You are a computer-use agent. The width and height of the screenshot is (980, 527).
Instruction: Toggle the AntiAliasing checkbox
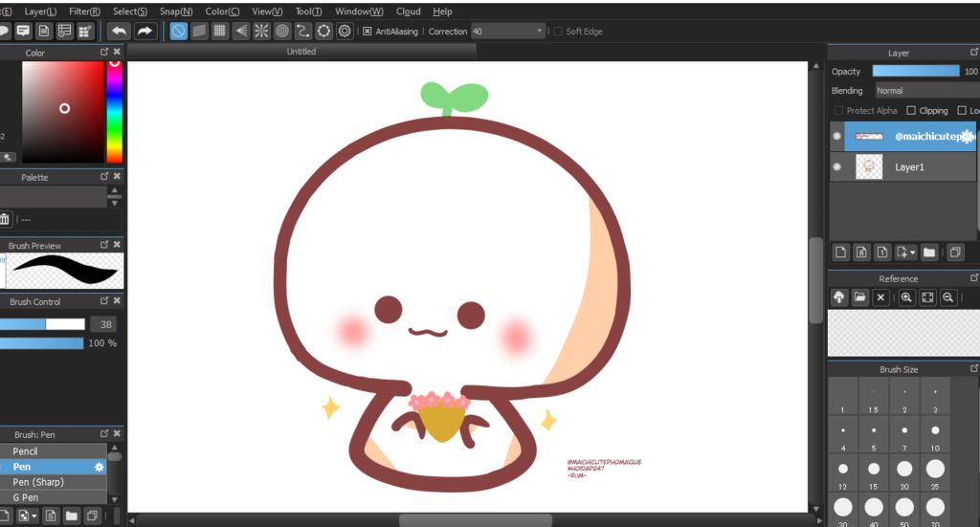coord(367,32)
